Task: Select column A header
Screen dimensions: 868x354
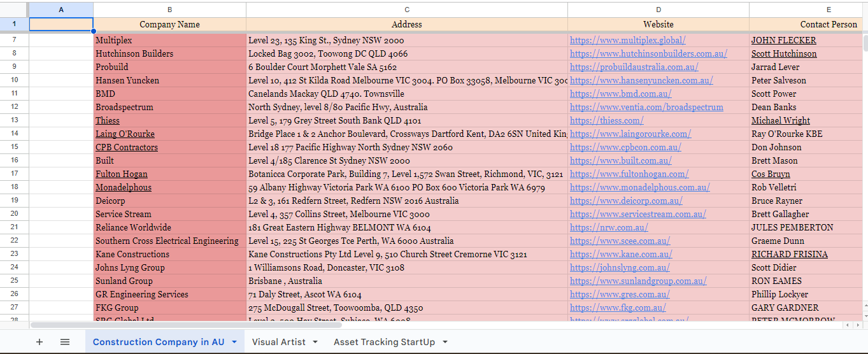Action: click(61, 10)
